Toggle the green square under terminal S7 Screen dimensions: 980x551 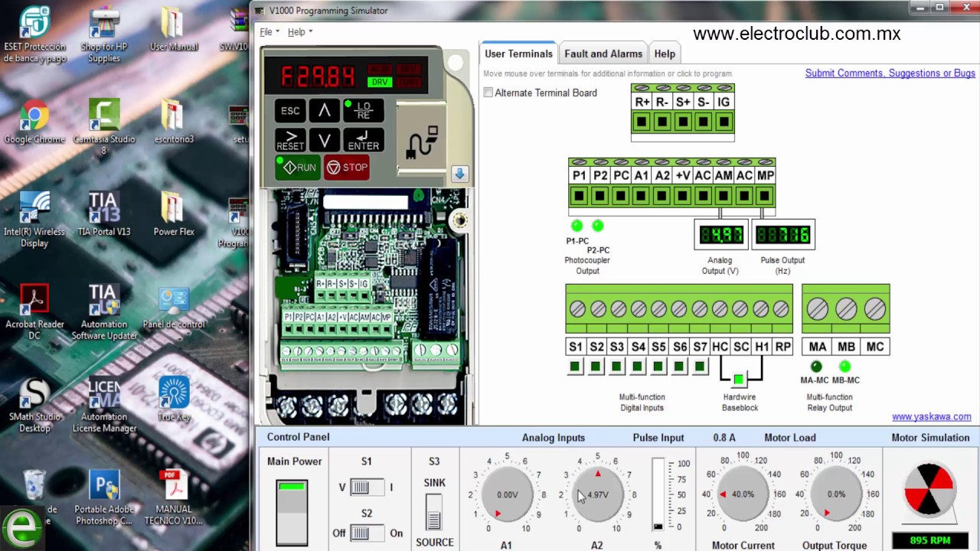tap(699, 367)
